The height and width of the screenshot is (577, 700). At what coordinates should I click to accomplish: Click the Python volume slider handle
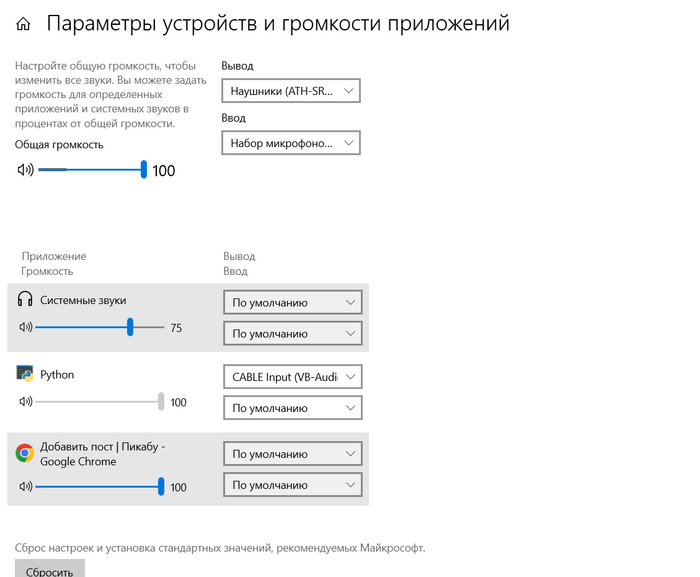[161, 401]
